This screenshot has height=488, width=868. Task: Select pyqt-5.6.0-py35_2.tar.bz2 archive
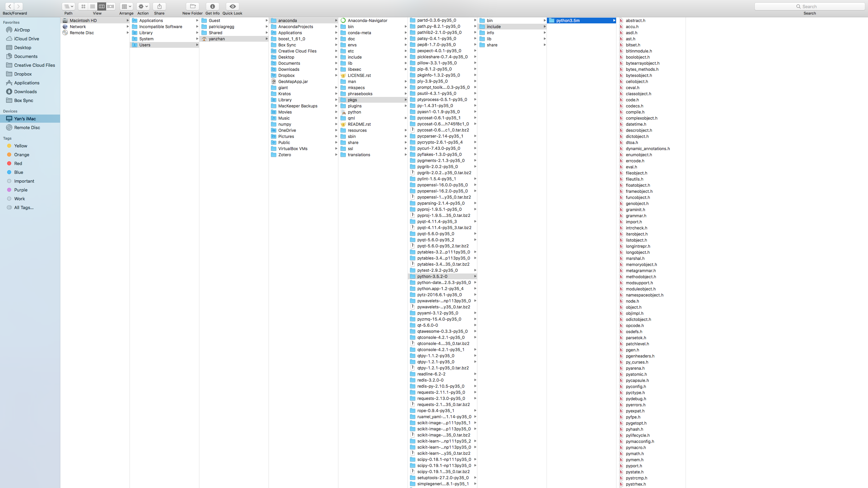tap(443, 246)
